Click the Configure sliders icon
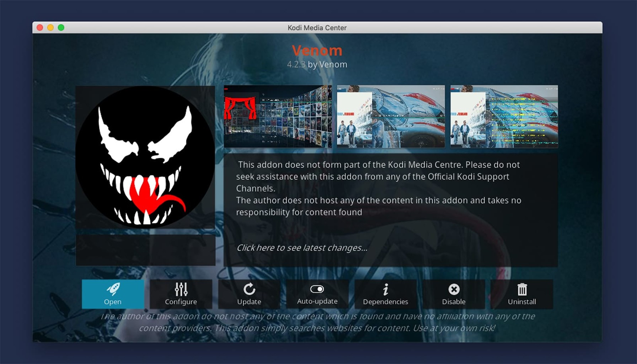 coord(181,289)
